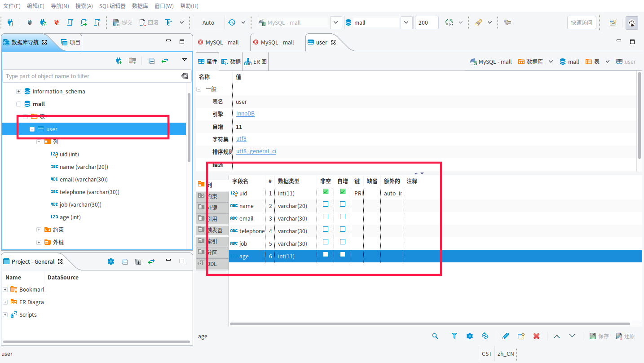644x363 pixels.
Task: Disconnect from the current database
Action: point(56,22)
